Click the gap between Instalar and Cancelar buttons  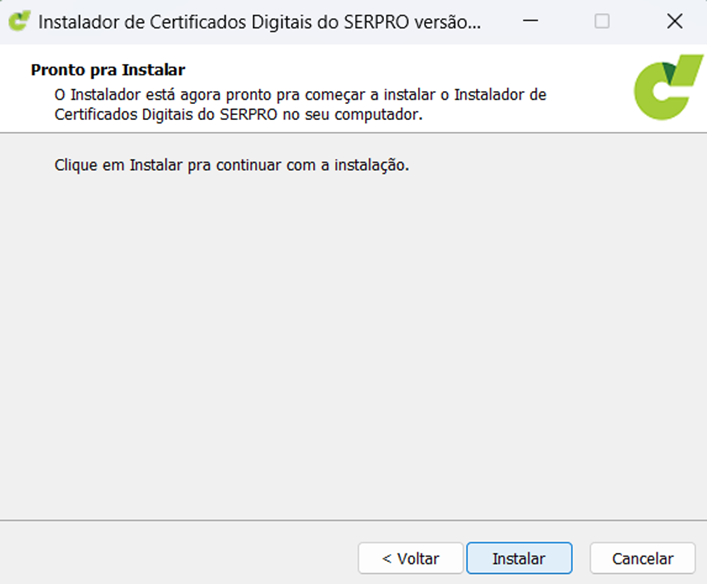click(x=581, y=558)
